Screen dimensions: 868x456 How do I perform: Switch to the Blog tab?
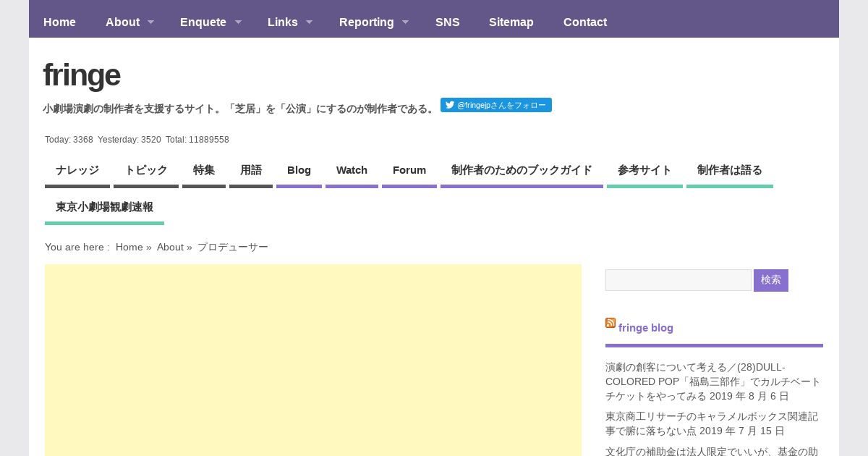299,170
